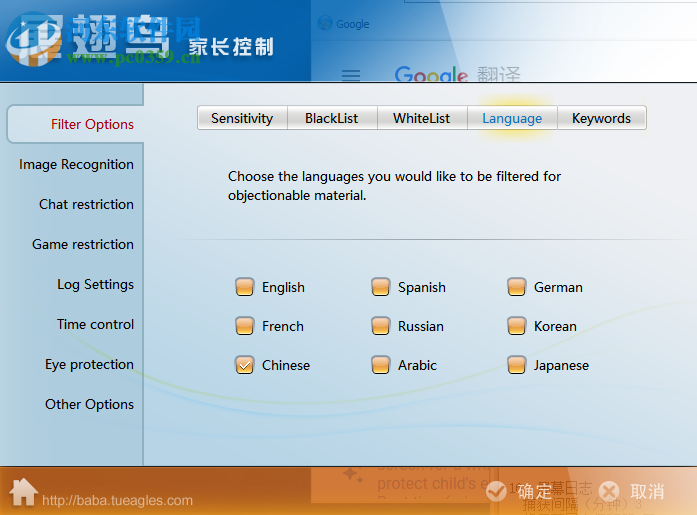697x515 pixels.
Task: Enable the German language checkbox
Action: pos(517,287)
